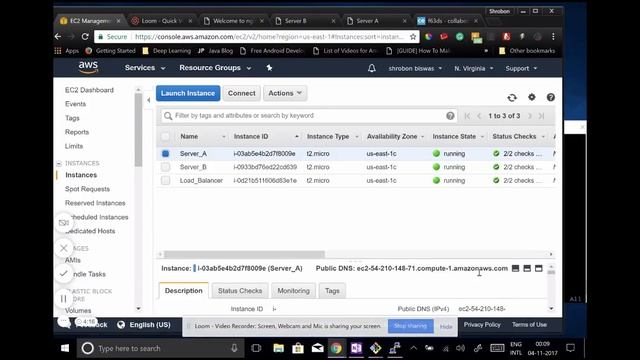Click Stop sharing in the Loom bar
This screenshot has height=360, width=640.
(x=410, y=326)
